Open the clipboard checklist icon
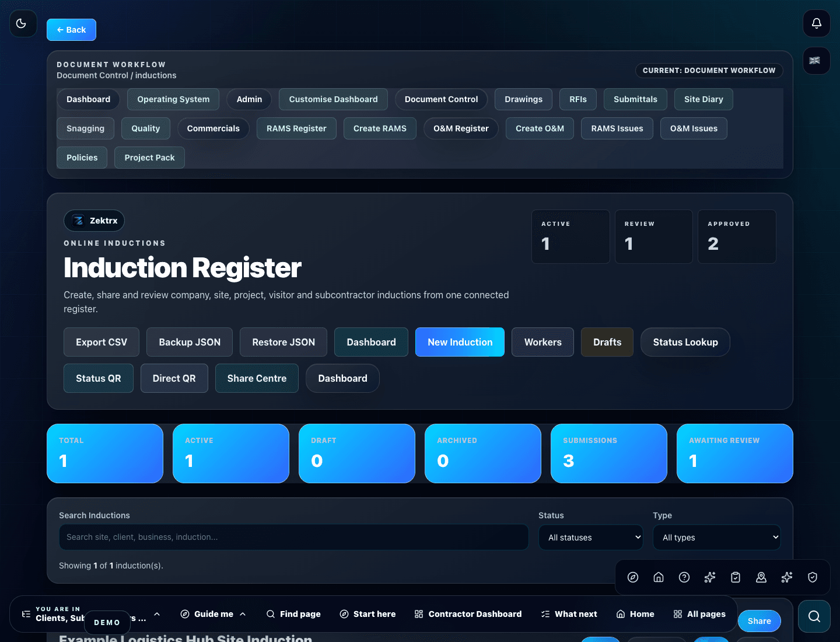 (736, 577)
